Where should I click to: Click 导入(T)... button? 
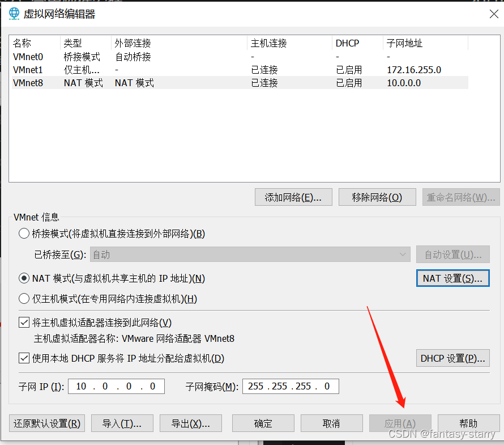coord(122,423)
